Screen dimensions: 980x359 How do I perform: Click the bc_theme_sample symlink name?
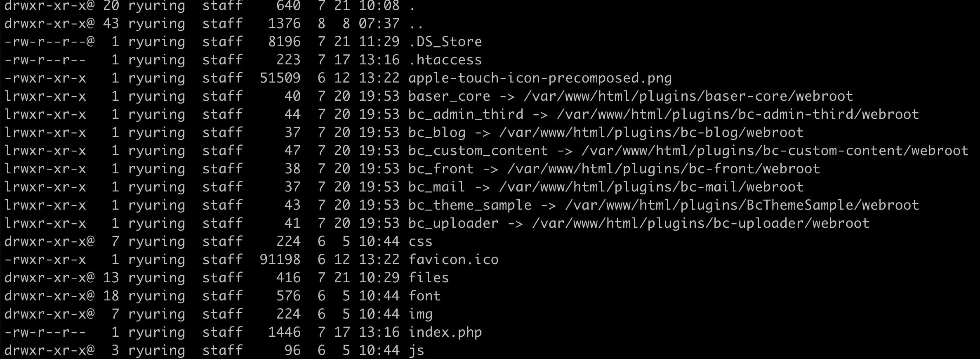pyautogui.click(x=470, y=205)
